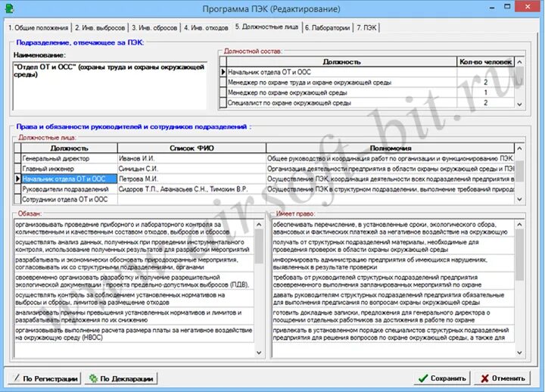Click the Полномочия column header
545x392 pixels.
pos(391,148)
